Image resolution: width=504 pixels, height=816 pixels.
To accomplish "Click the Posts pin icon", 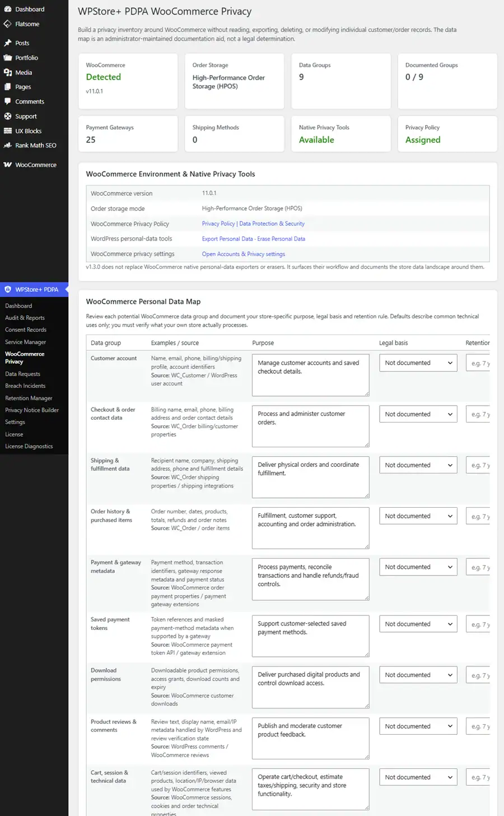I will (x=8, y=43).
